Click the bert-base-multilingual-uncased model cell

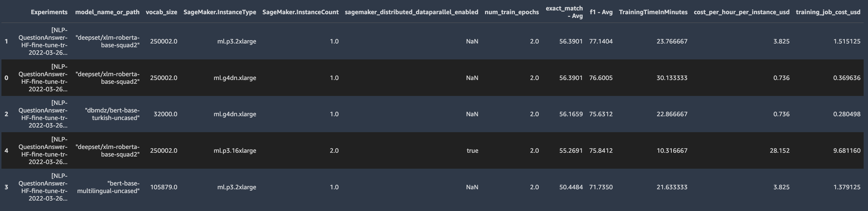(108, 187)
